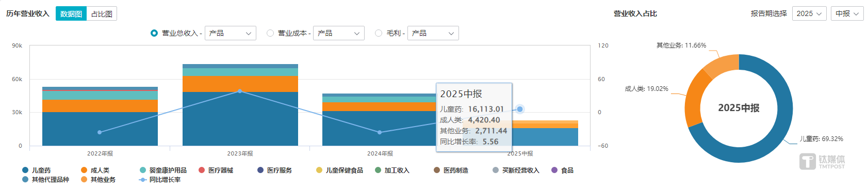Select the 营业总收入 radio button
This screenshot has height=186, width=868.
(x=154, y=33)
